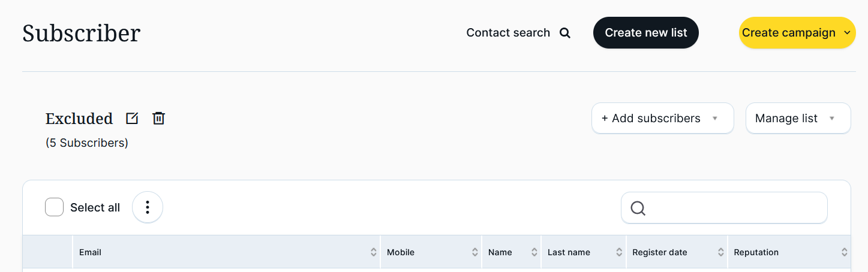Click the table search magnifier icon
868x272 pixels.
click(x=638, y=208)
